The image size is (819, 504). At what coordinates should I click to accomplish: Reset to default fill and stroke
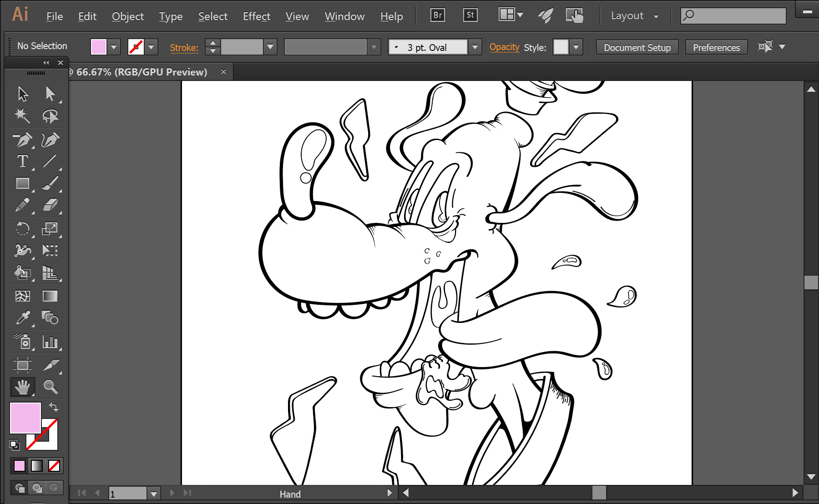(15, 445)
